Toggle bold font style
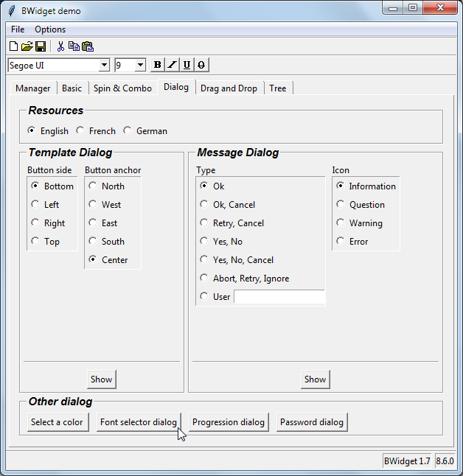The width and height of the screenshot is (463, 476). coord(157,65)
